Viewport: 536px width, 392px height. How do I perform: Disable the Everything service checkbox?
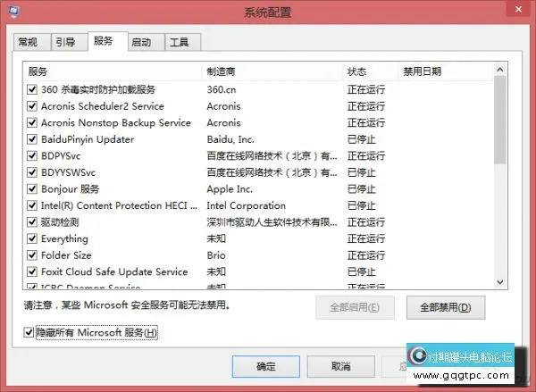[32, 238]
